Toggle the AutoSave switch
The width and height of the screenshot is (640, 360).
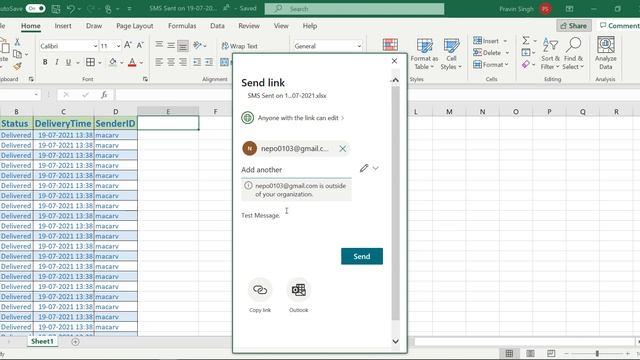(35, 8)
